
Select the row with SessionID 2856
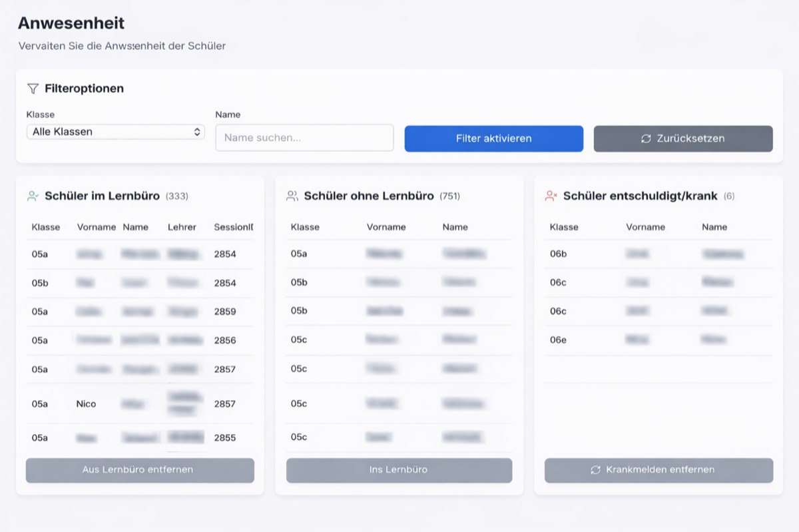click(140, 340)
